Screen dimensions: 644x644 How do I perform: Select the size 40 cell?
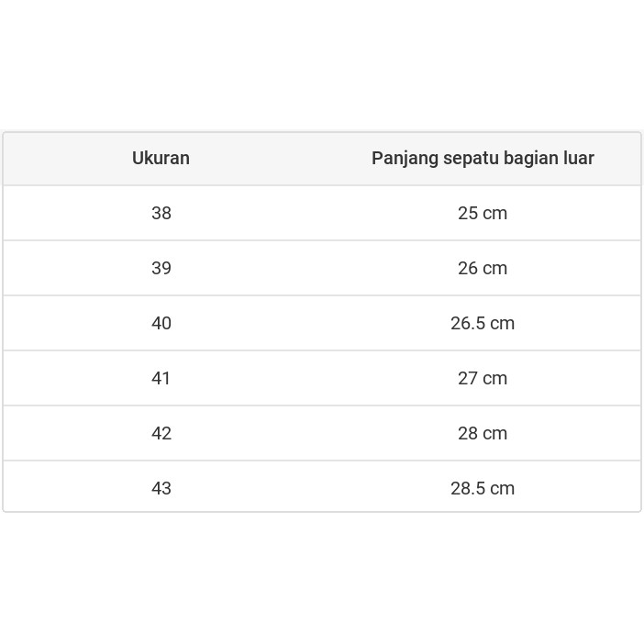coord(161,323)
